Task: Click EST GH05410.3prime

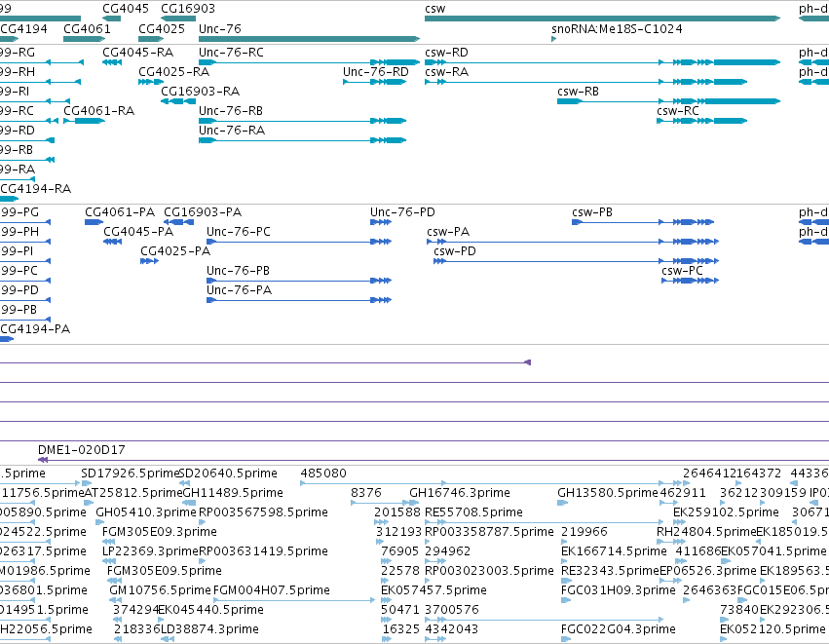Action: [100, 522]
